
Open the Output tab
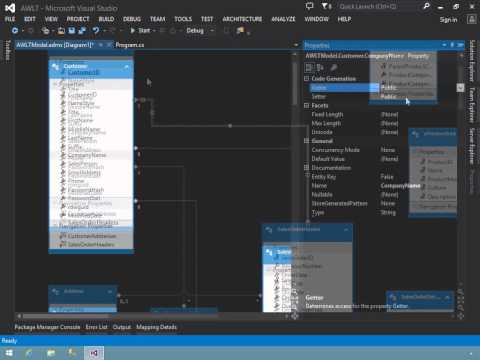(x=122, y=327)
